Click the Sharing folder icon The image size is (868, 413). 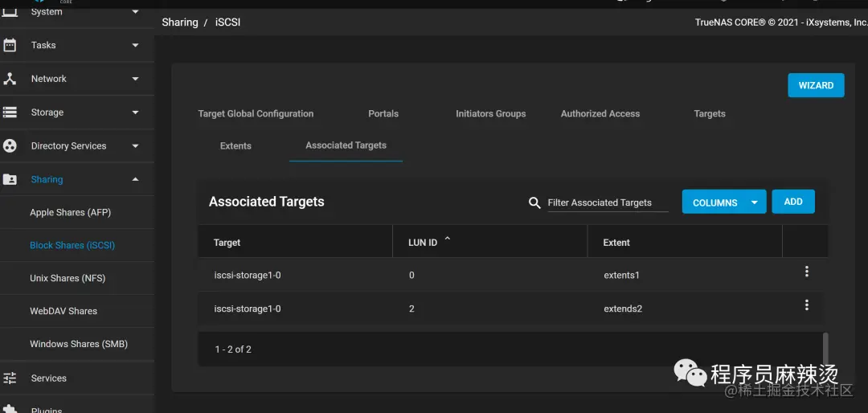click(10, 179)
